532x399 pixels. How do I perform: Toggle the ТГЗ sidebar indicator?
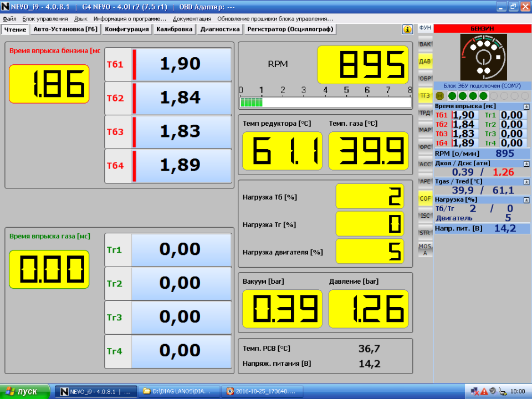coord(425,95)
